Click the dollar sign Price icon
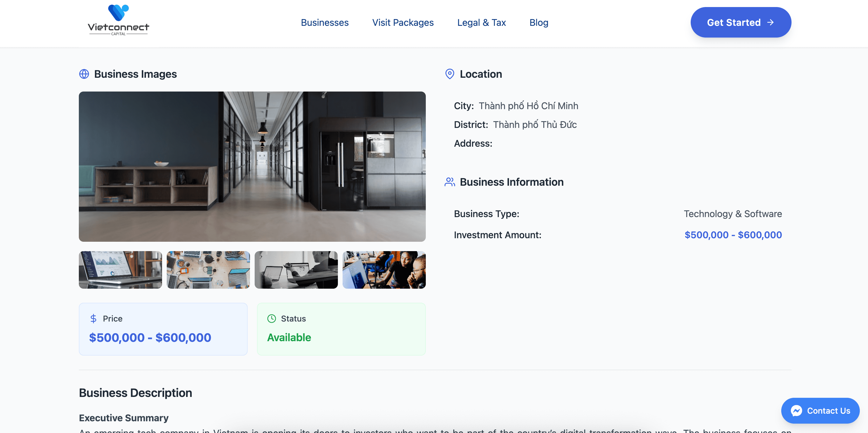Screen dimensions: 868x433 (x=93, y=319)
